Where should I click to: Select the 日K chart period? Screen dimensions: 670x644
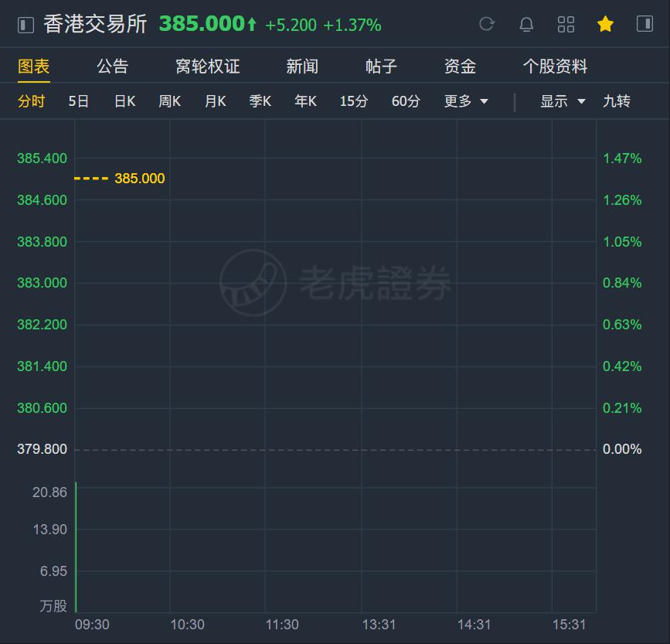coord(124,101)
